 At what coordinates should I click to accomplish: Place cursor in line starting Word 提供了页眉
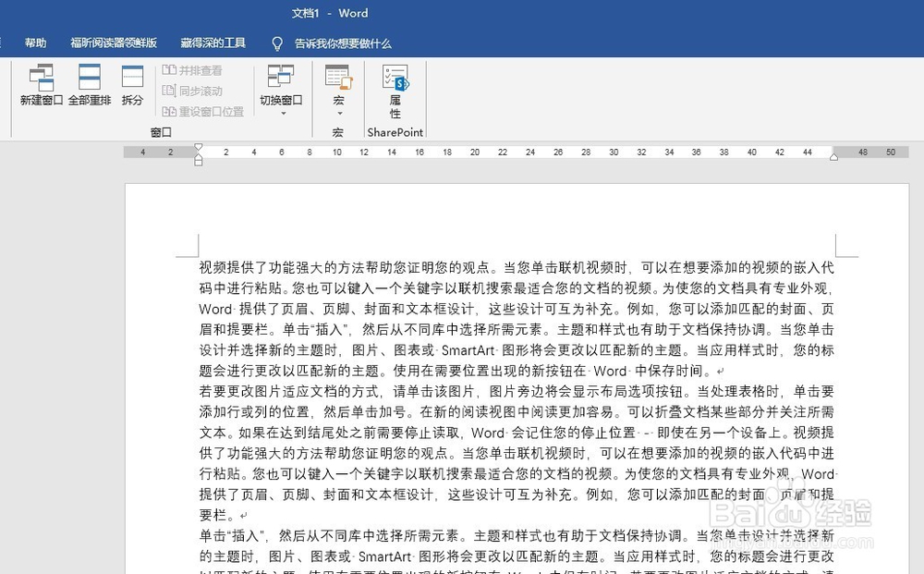click(517, 309)
